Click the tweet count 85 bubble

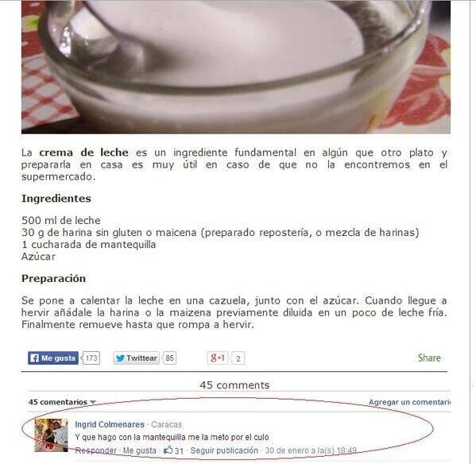(169, 358)
